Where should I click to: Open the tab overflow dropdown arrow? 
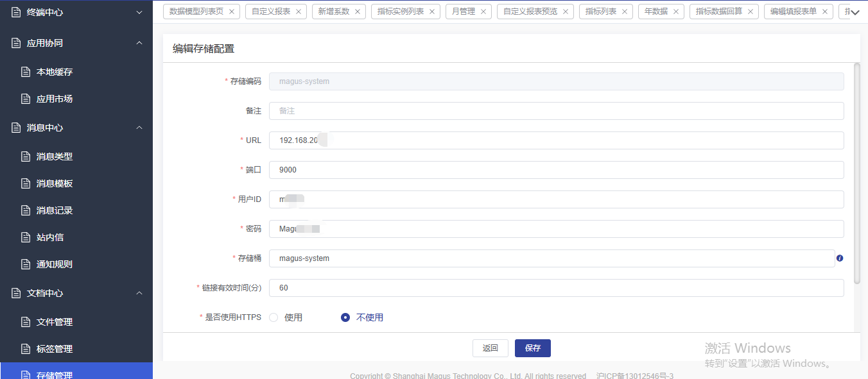click(x=855, y=12)
